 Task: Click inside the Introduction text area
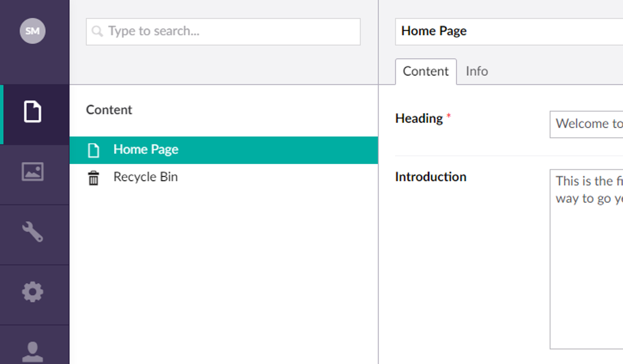tap(587, 259)
